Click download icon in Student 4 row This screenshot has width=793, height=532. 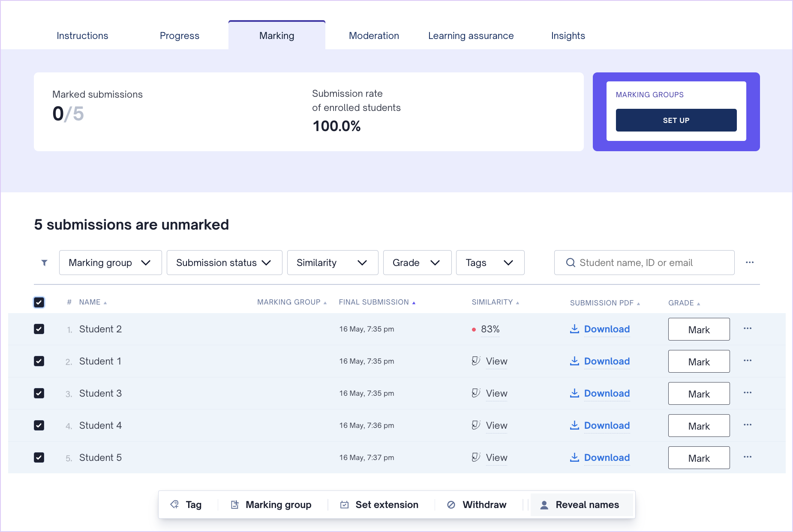click(x=574, y=425)
